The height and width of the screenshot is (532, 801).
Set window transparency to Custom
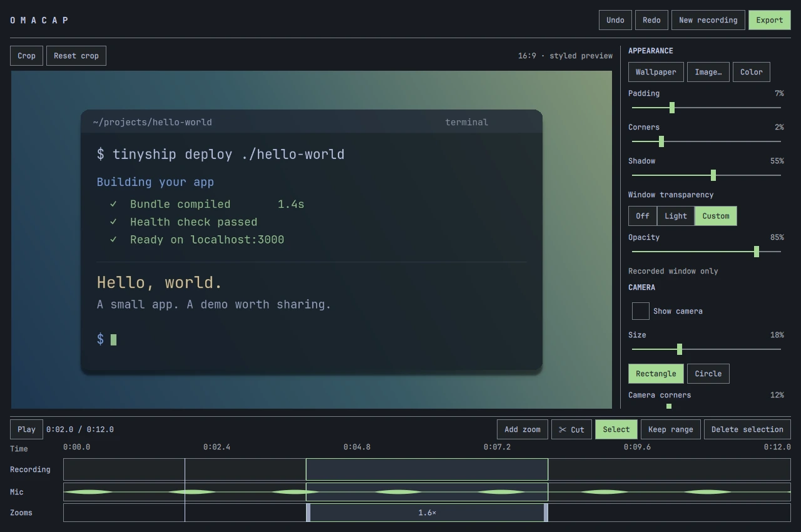(716, 216)
